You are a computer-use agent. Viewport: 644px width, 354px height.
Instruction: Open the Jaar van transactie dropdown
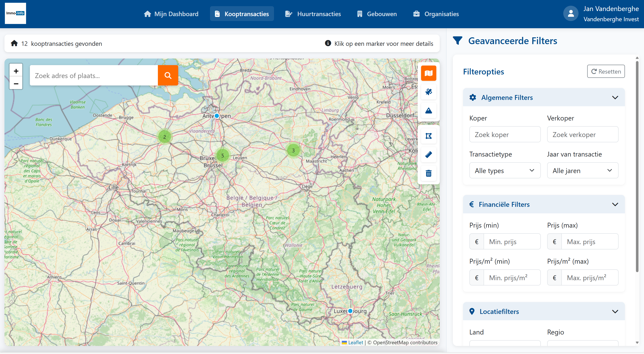pyautogui.click(x=582, y=171)
